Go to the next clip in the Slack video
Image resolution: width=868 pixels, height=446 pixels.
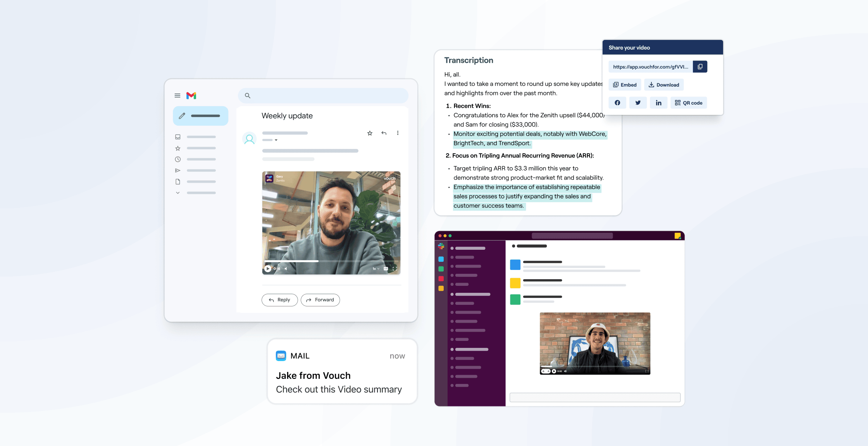click(x=548, y=371)
